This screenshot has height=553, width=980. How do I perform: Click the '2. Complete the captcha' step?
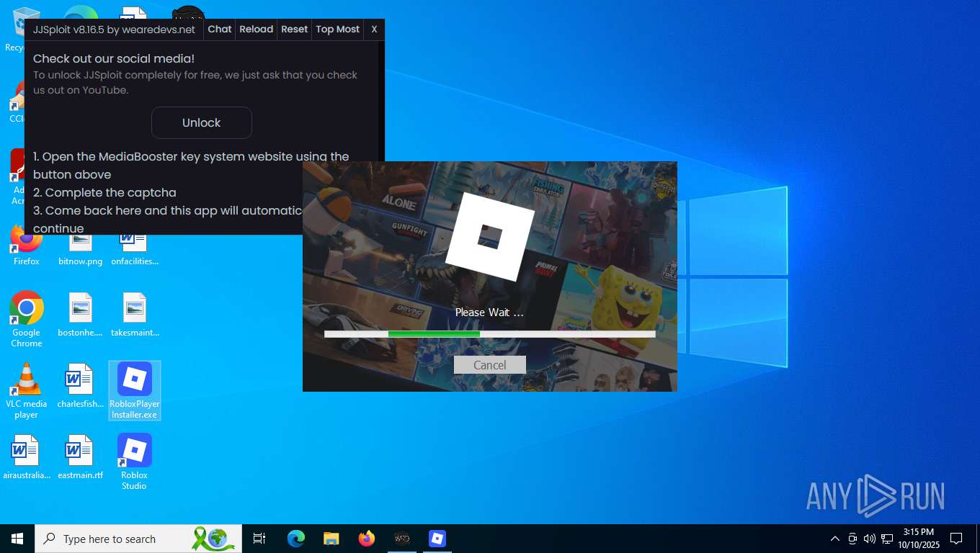[x=104, y=192]
